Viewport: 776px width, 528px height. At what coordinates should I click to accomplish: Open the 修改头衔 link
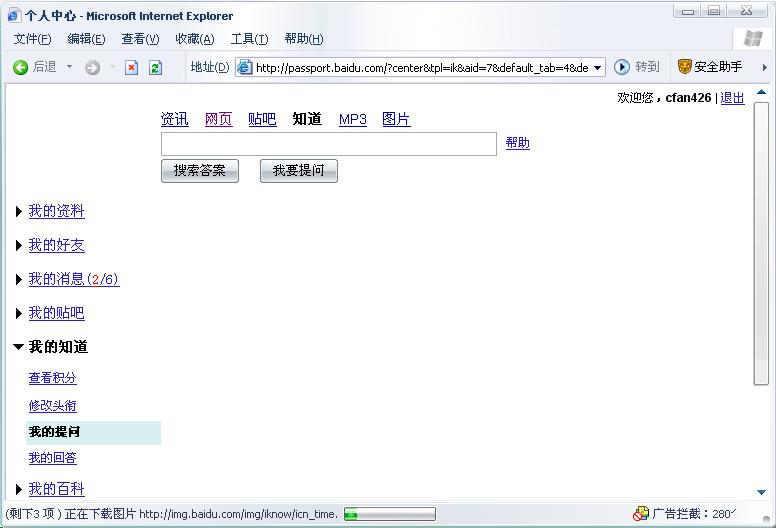pos(52,406)
